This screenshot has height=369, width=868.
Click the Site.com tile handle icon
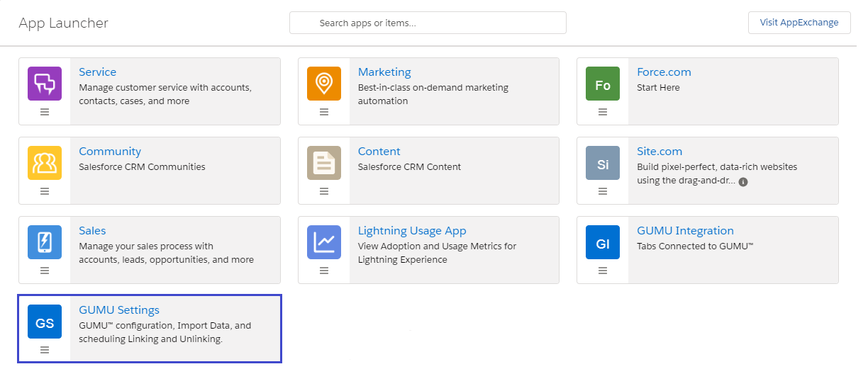click(x=603, y=191)
